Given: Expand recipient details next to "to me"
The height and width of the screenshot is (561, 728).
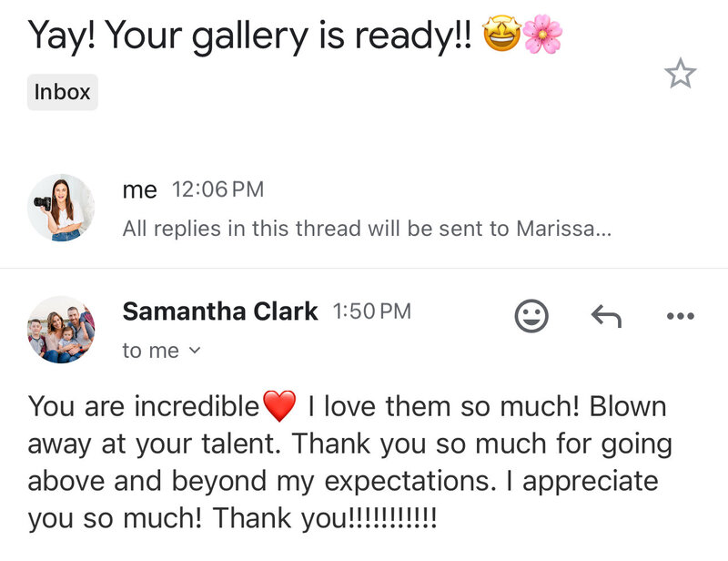Looking at the screenshot, I should [x=192, y=351].
